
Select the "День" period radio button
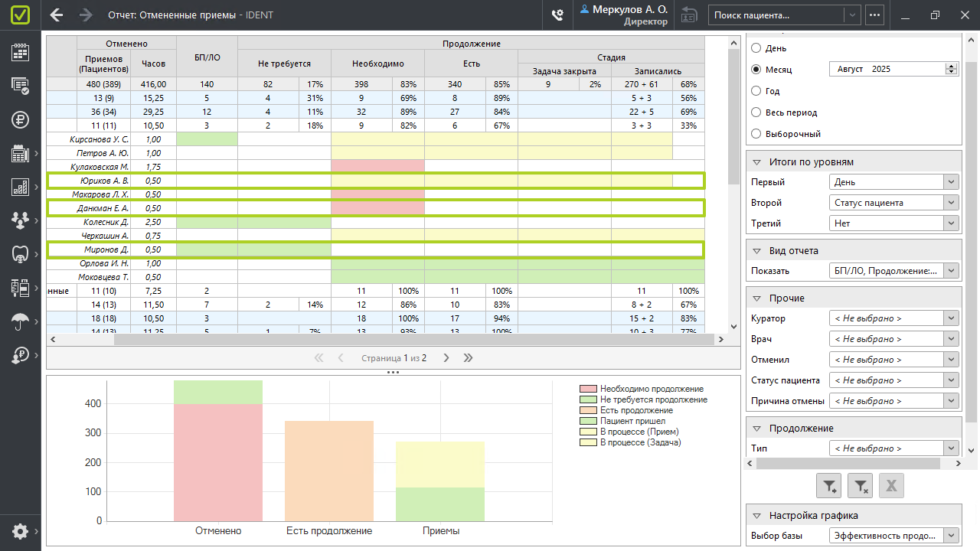coord(756,48)
